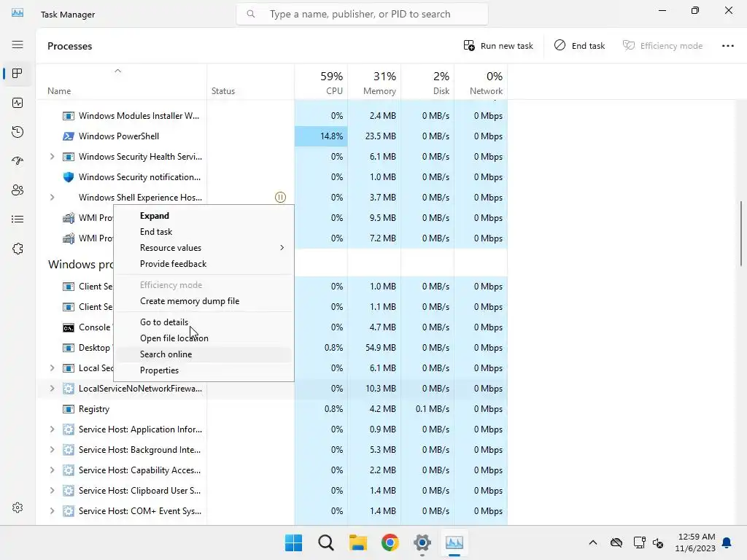Expand Service Host: COM+ Event System
Viewport: 747px width, 560px height.
[x=52, y=511]
